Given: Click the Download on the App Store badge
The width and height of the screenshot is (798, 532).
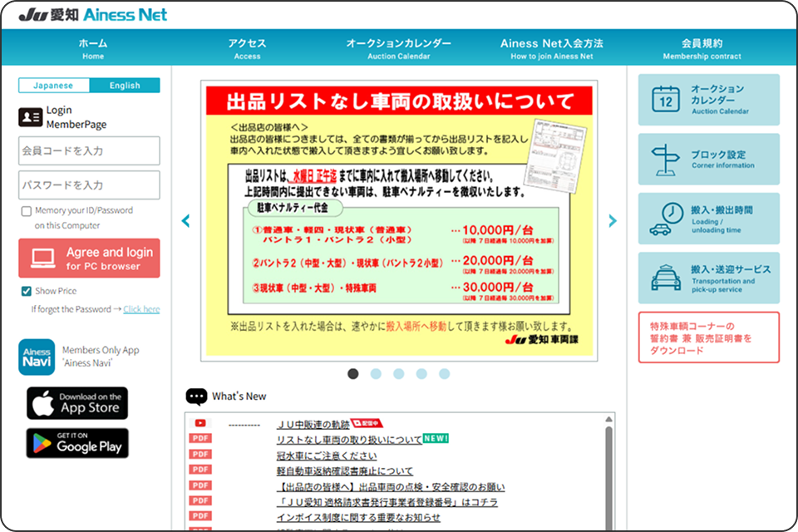Looking at the screenshot, I should click(77, 403).
